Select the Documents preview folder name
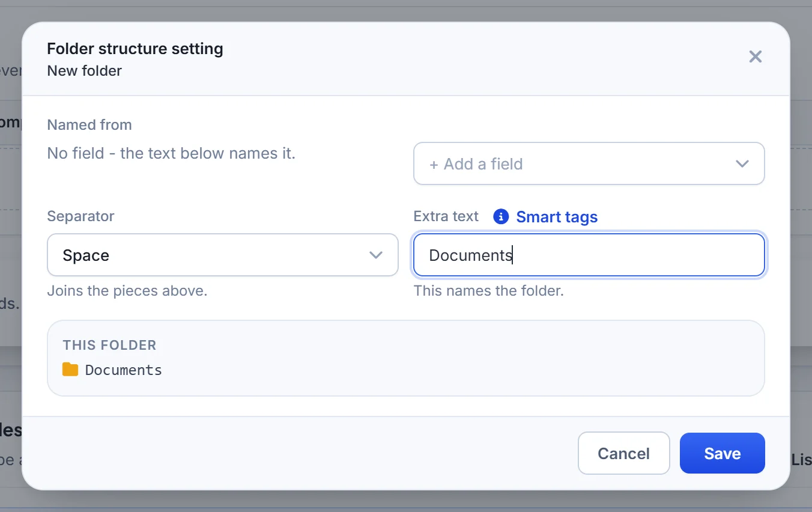The width and height of the screenshot is (812, 512). (x=124, y=370)
